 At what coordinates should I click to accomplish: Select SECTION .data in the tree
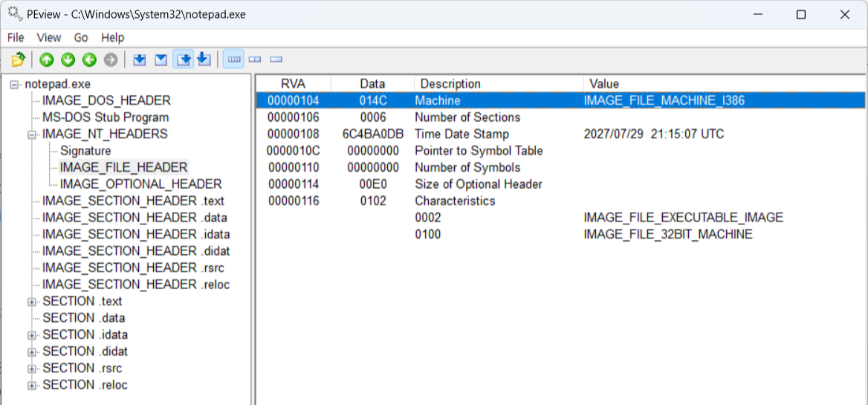click(83, 318)
